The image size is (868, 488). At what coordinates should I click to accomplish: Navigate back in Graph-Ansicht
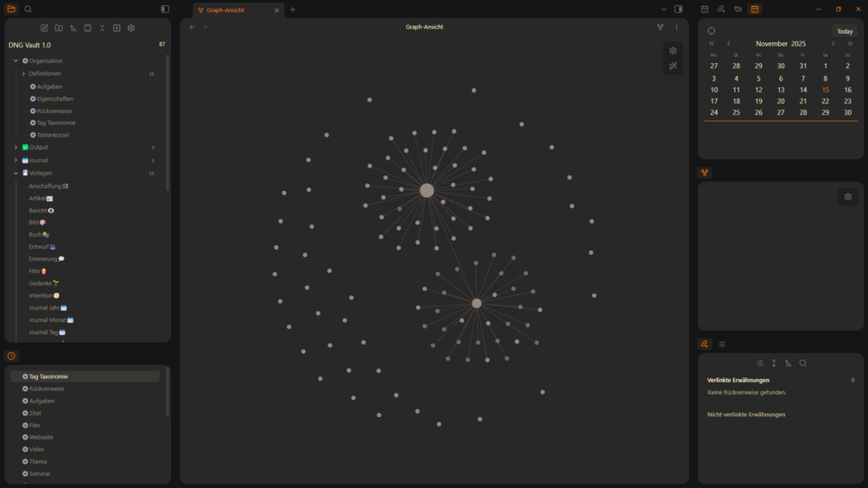192,27
